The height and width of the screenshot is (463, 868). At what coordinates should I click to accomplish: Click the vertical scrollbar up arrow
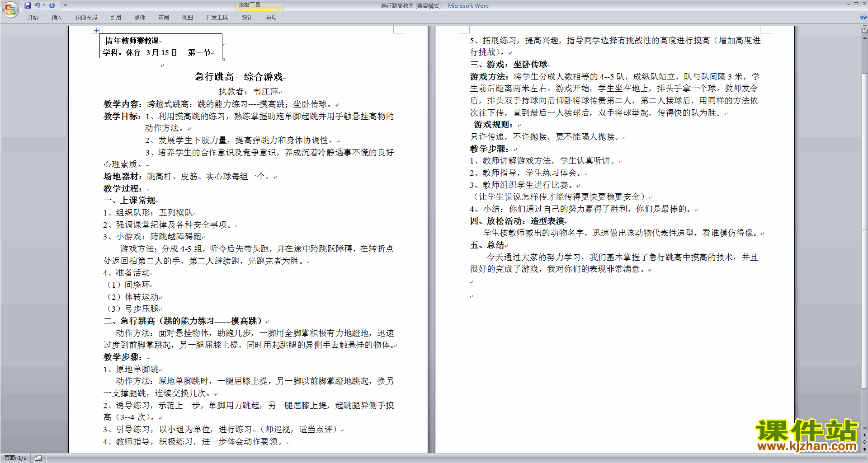(x=864, y=38)
